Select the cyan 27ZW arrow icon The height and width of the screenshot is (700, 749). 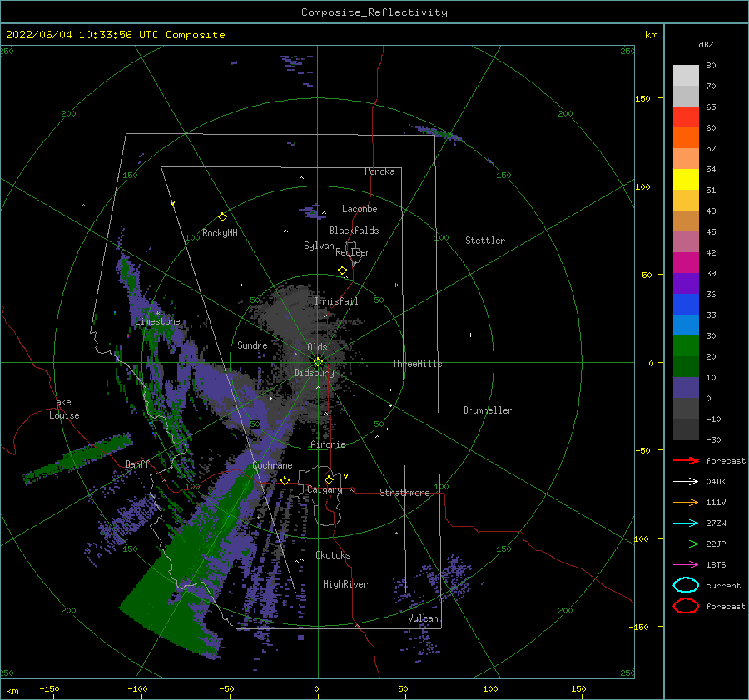(686, 524)
